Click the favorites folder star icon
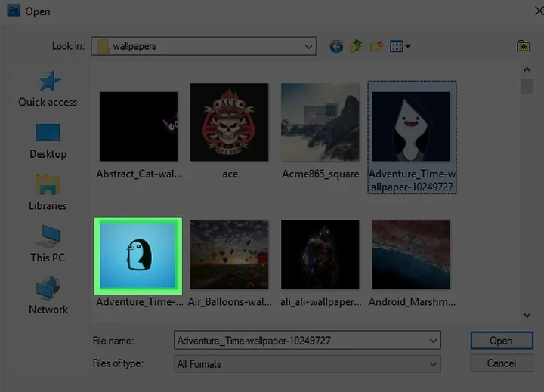This screenshot has width=544, height=392. (524, 46)
